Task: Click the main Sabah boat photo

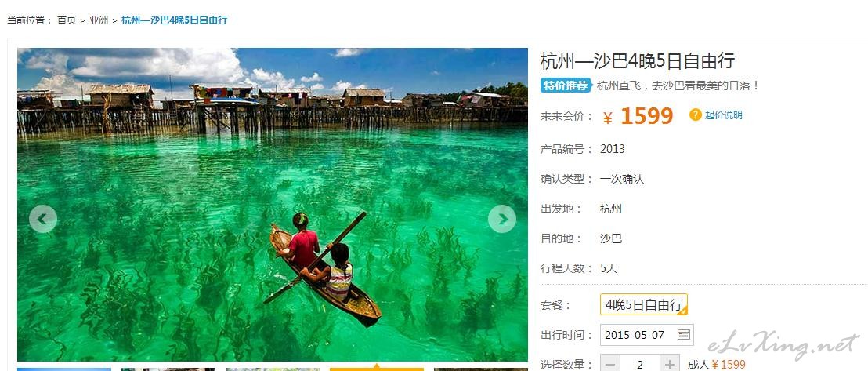Action: (x=273, y=205)
